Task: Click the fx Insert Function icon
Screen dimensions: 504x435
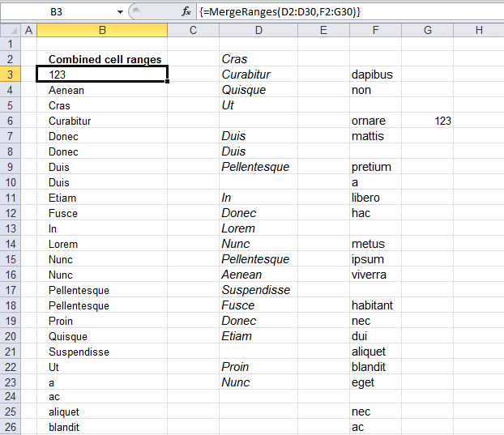Action: (186, 12)
